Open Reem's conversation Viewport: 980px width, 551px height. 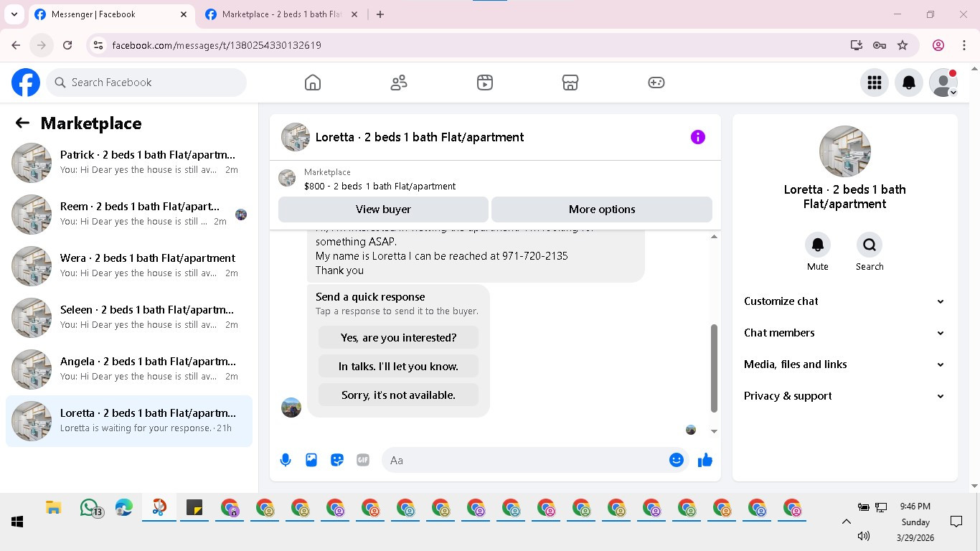(129, 214)
